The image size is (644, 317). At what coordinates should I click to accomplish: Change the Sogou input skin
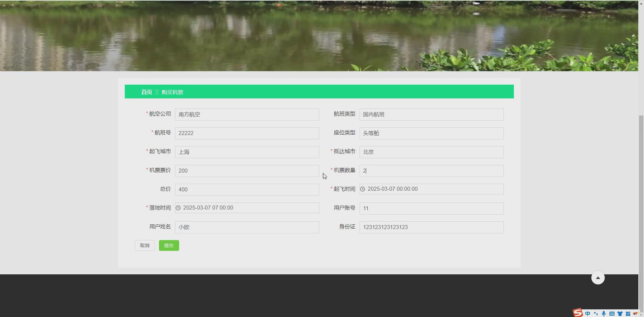click(620, 313)
